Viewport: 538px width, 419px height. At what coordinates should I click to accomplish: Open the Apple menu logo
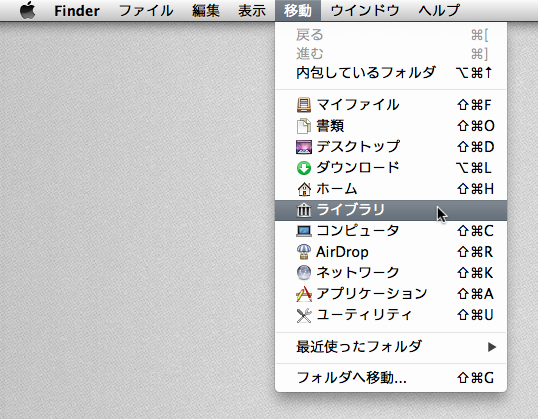pyautogui.click(x=27, y=10)
